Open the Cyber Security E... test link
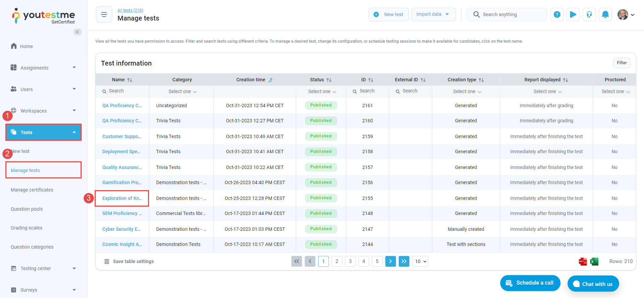644x298 pixels. click(x=121, y=229)
